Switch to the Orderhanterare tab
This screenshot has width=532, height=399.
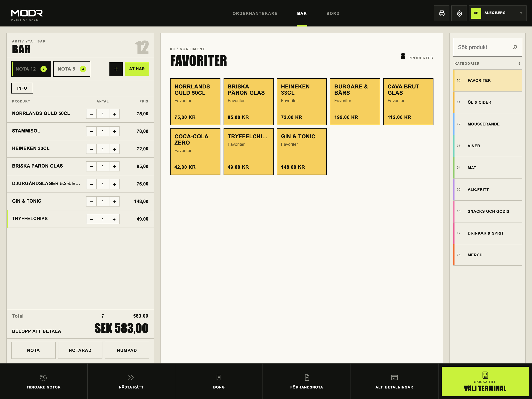pos(255,13)
